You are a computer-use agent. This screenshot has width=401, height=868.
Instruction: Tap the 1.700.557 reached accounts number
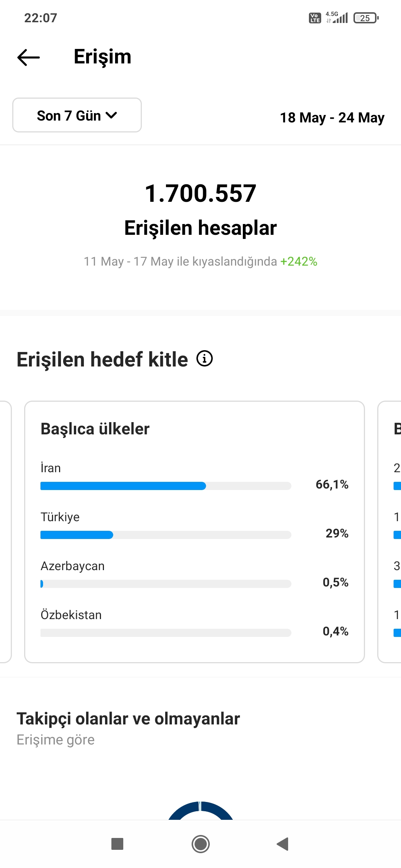click(x=200, y=193)
